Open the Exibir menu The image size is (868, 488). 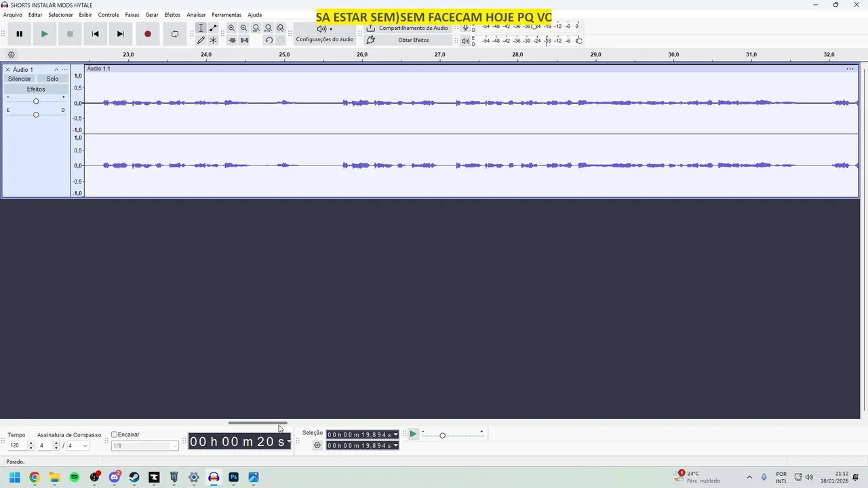click(85, 15)
